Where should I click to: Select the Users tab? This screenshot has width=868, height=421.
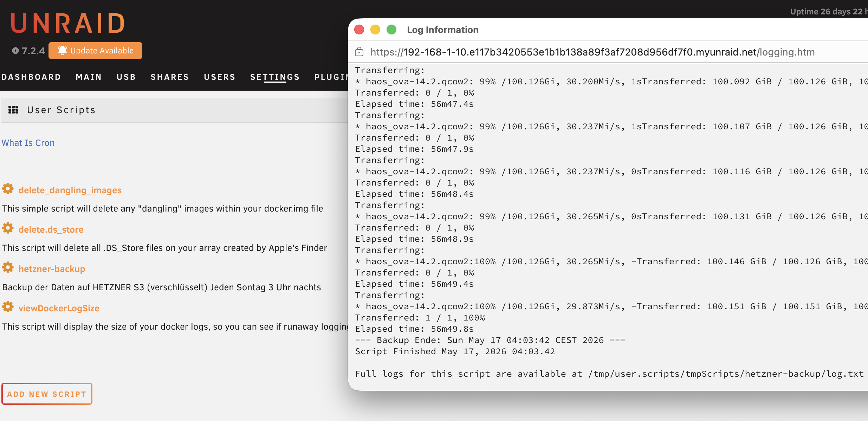220,77
